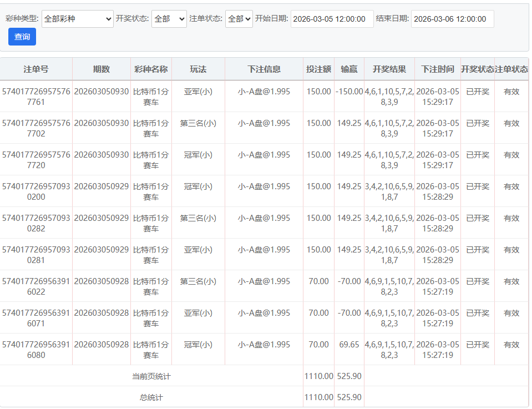Click the 结束日期 input field
The image size is (532, 409).
point(452,19)
